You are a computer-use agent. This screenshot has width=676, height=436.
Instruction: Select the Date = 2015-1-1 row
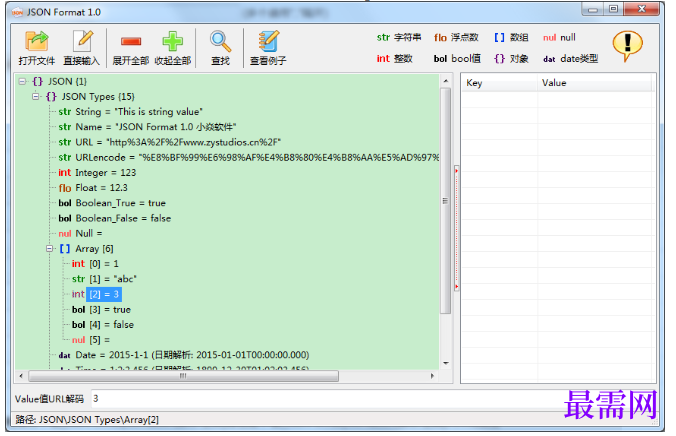tap(192, 355)
